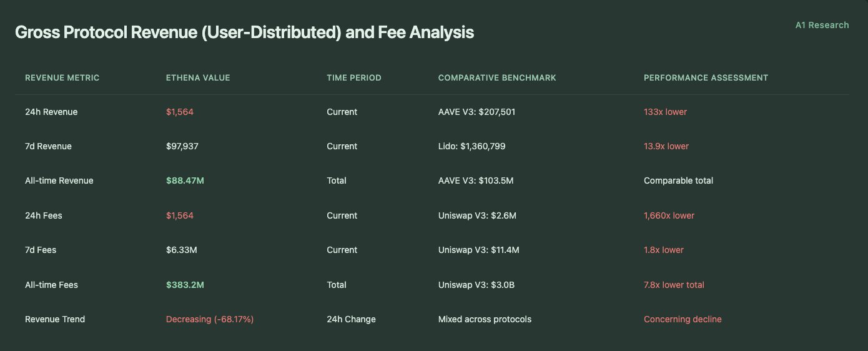Image resolution: width=868 pixels, height=351 pixels.
Task: Select the $383.2M all-time fees value
Action: tap(185, 285)
